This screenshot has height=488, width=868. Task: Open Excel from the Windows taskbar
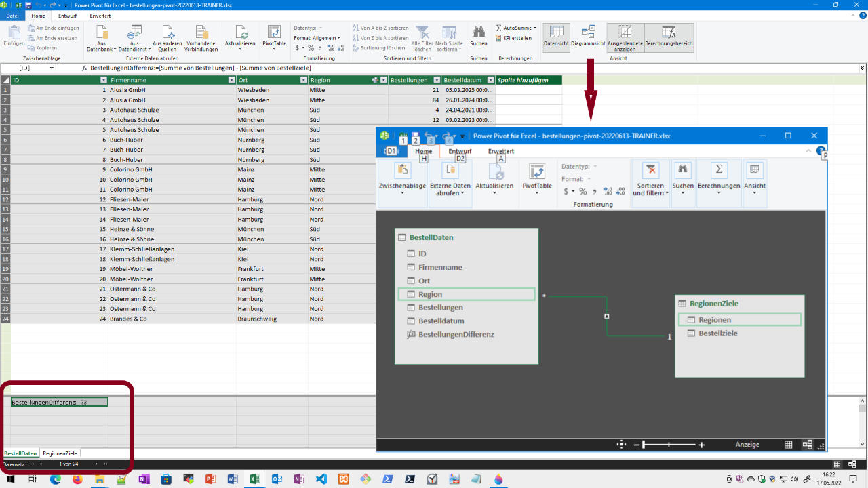click(254, 479)
